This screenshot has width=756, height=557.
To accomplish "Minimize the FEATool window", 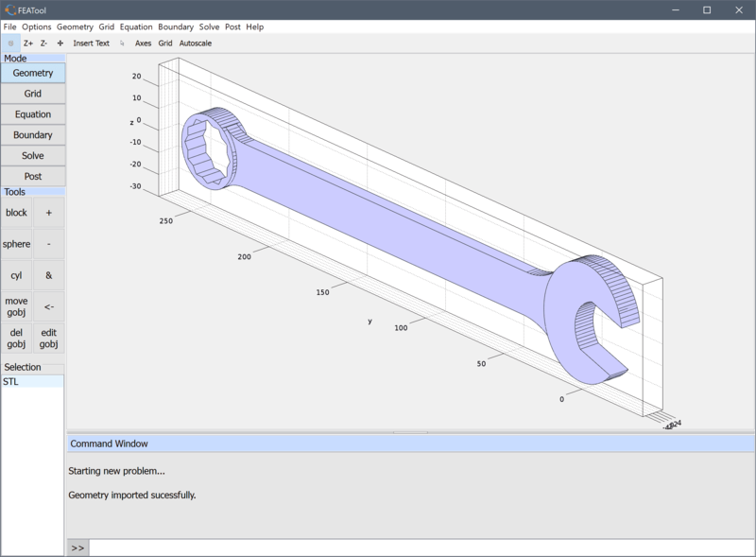I will pyautogui.click(x=676, y=10).
